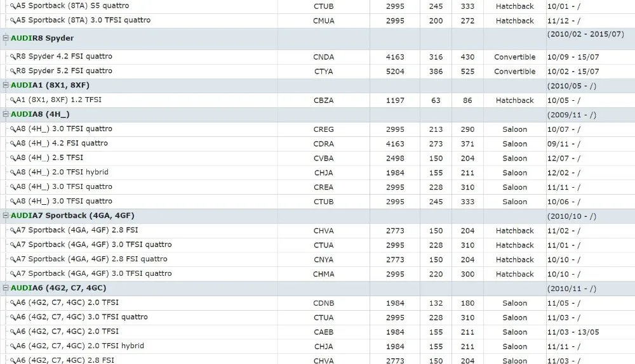635x364 pixels.
Task: Click magnifier icon of A7 Sportback 3.0 TFSI CTUA row
Action: [13, 245]
